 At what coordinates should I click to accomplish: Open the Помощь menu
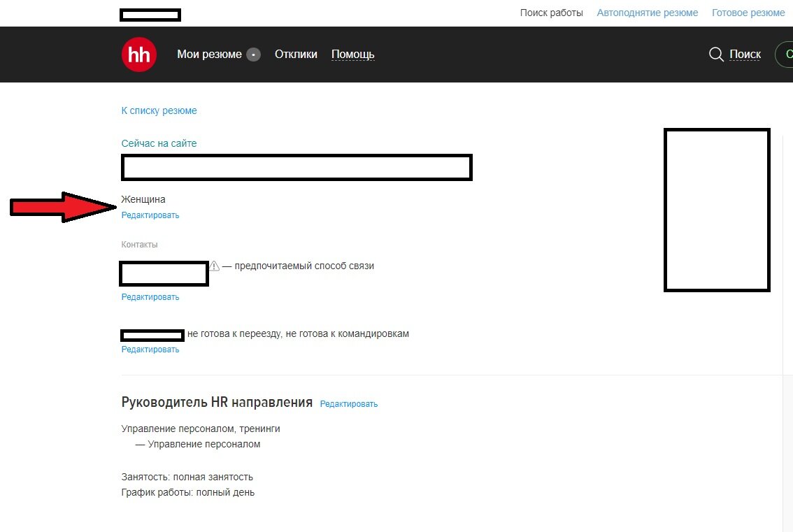coord(353,54)
